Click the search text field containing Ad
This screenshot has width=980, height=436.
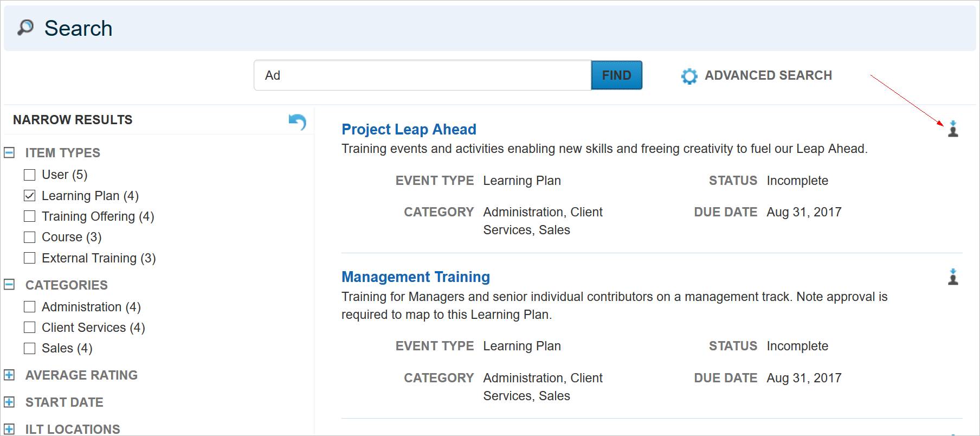[422, 75]
